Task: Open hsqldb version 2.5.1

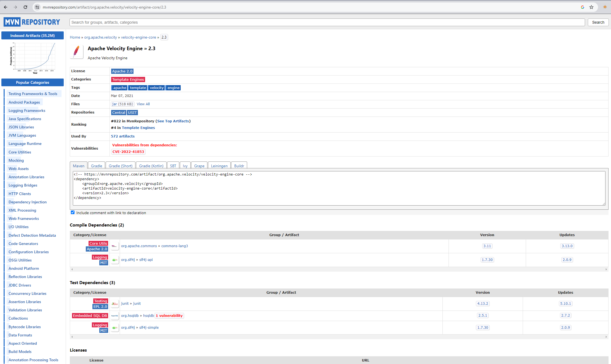Action: (483, 315)
